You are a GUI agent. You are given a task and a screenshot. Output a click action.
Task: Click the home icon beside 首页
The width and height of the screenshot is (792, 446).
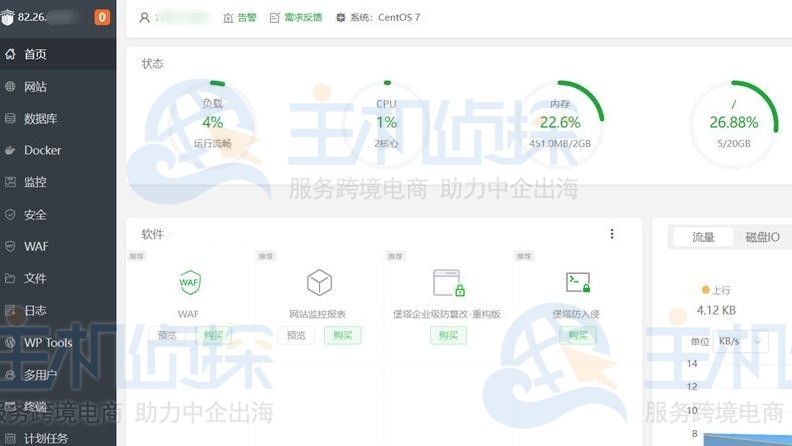click(10, 54)
